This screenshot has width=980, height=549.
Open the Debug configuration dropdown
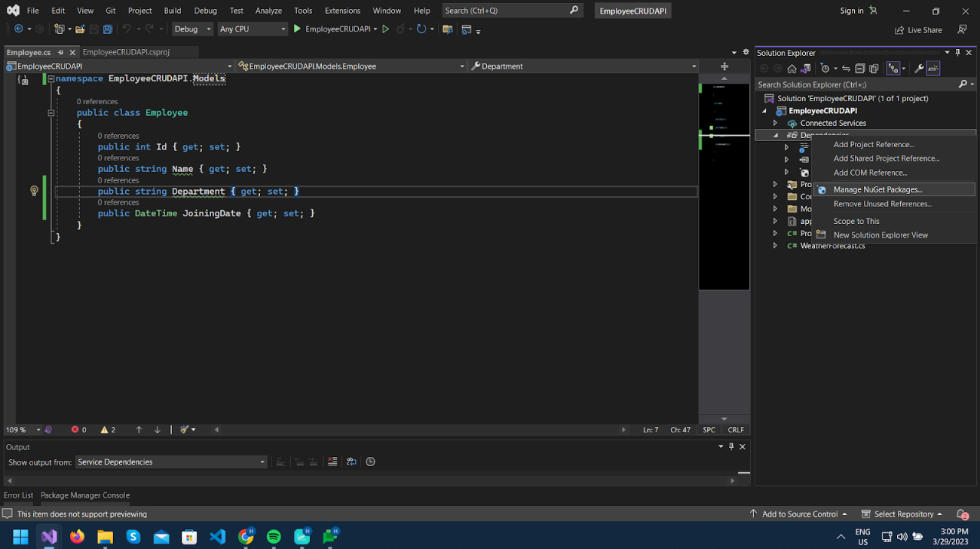pyautogui.click(x=192, y=29)
